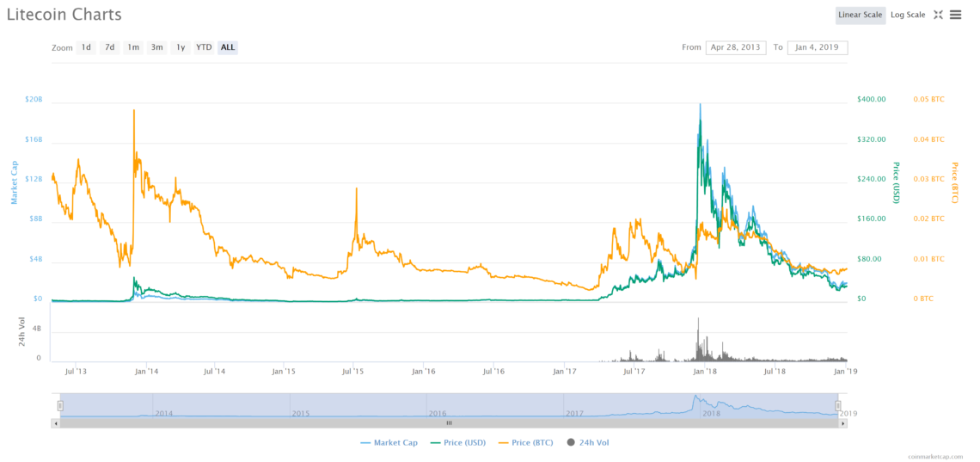Click the Jul '15 x-axis label
980x462 pixels.
(x=354, y=371)
